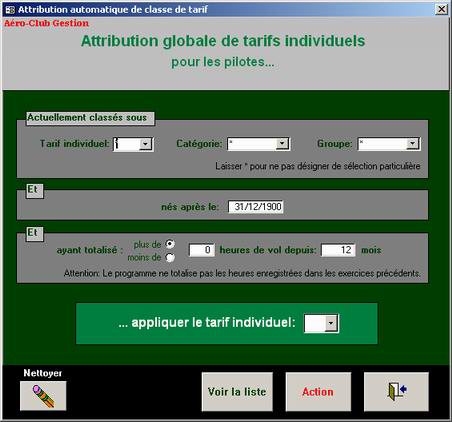The height and width of the screenshot is (422, 452).
Task: Click the months field showing 12
Action: point(338,250)
